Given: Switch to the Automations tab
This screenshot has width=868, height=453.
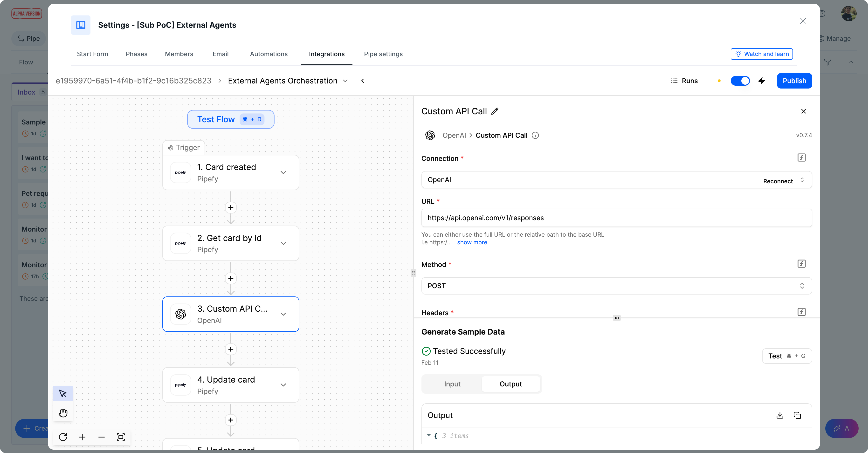Looking at the screenshot, I should pyautogui.click(x=269, y=54).
